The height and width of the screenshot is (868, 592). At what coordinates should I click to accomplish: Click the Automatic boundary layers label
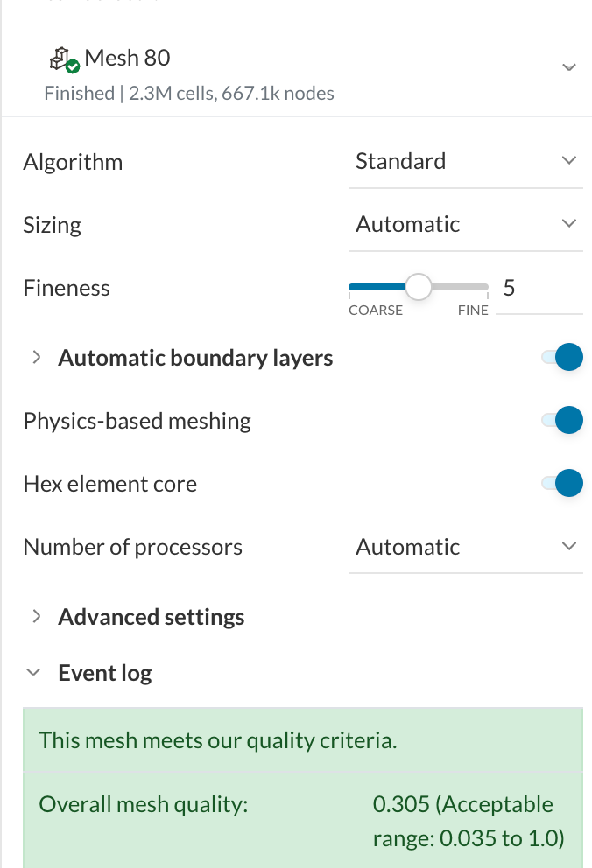tap(195, 358)
